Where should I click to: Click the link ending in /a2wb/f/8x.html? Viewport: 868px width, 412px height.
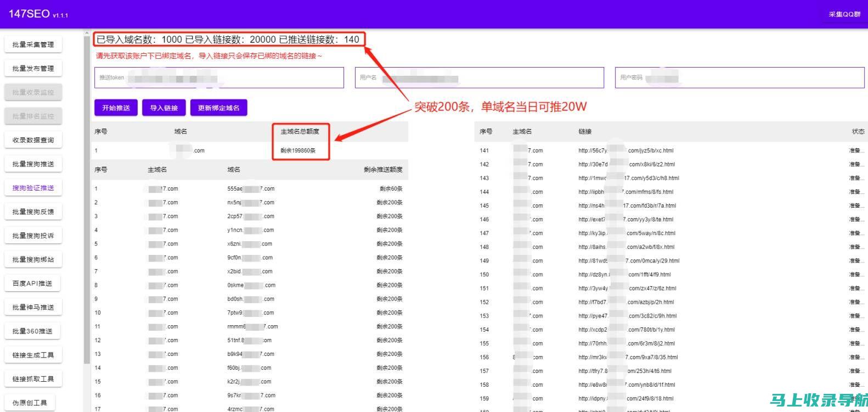tap(626, 247)
